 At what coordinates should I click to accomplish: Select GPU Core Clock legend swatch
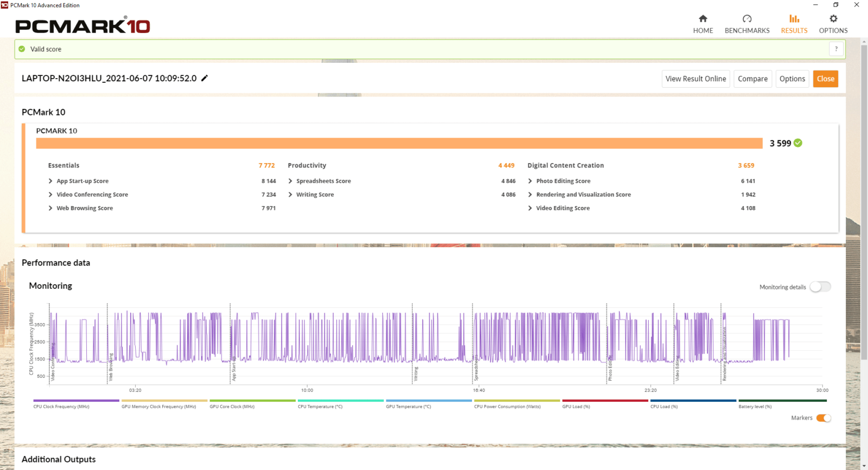tap(253, 401)
